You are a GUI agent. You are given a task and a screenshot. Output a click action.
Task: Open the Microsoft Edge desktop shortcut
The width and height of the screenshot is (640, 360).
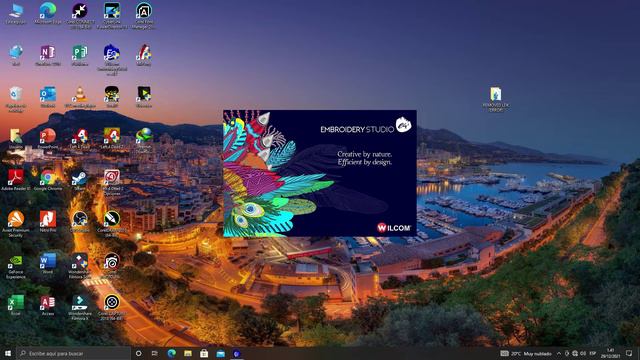click(48, 13)
